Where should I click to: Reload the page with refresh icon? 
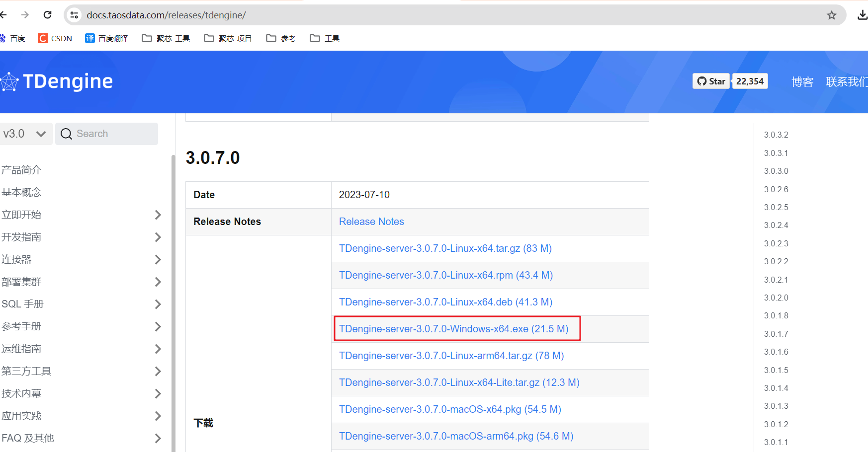48,15
